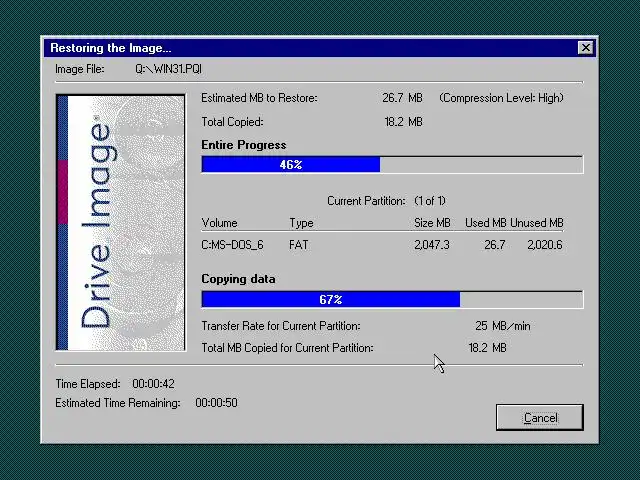Click the Entire Progress heading
This screenshot has height=480, width=640.
pos(244,145)
